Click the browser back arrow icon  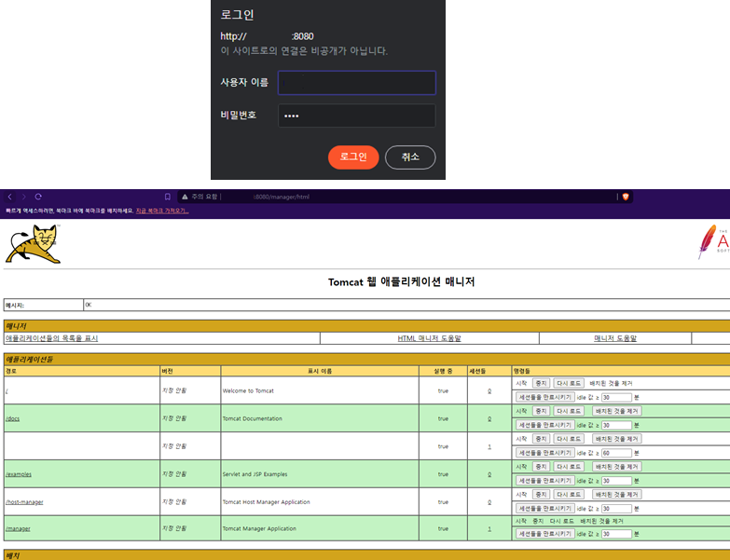click(9, 197)
